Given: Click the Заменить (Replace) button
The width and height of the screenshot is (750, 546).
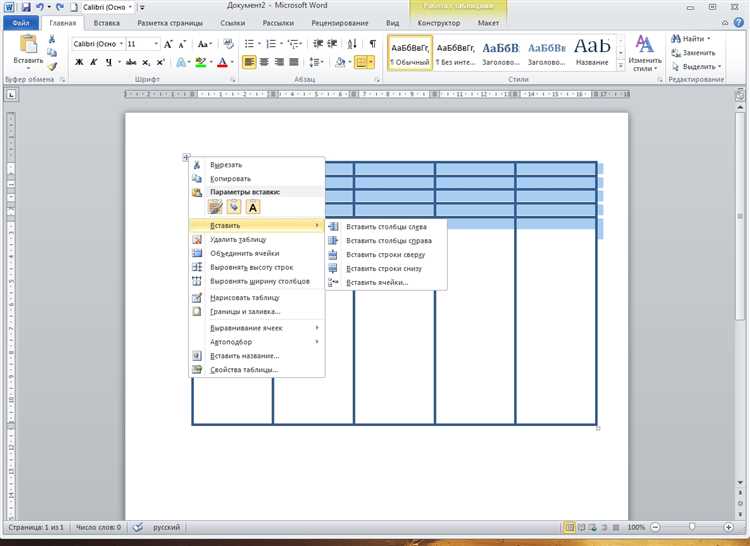Looking at the screenshot, I should pos(694,53).
